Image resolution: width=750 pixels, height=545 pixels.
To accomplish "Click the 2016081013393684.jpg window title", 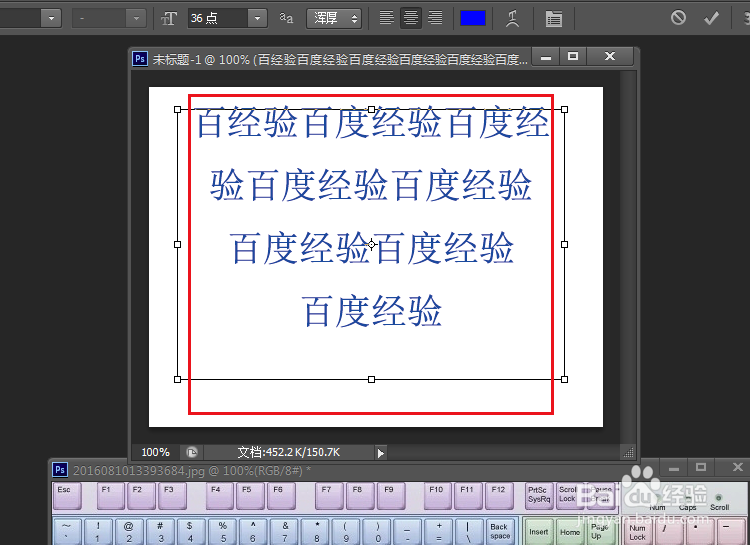I will (192, 471).
